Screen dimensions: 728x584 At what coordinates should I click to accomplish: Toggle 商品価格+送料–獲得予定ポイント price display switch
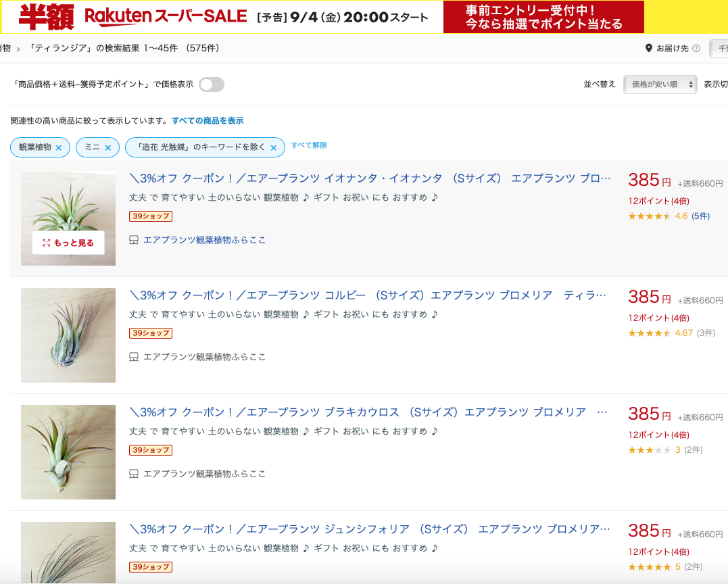pos(212,84)
